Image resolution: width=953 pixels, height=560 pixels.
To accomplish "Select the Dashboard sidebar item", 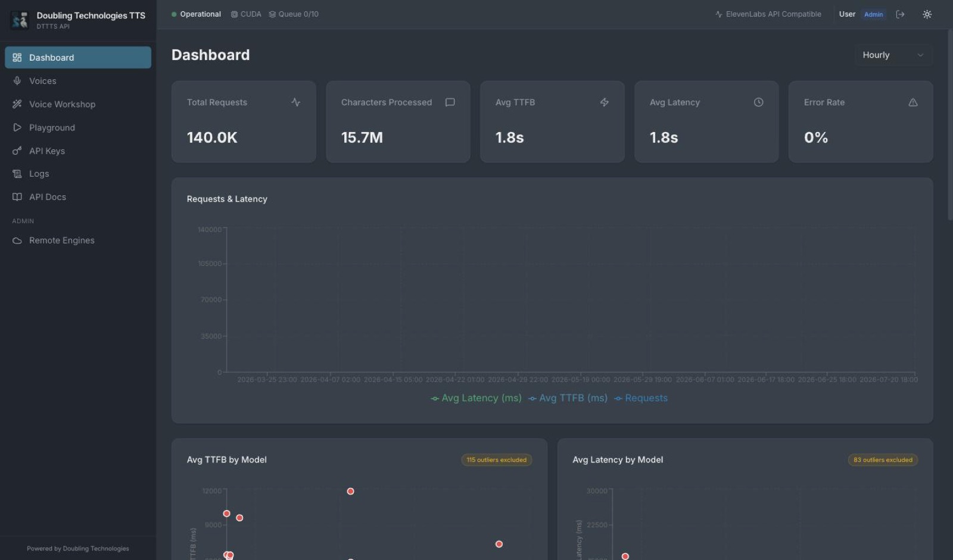I will (x=78, y=58).
